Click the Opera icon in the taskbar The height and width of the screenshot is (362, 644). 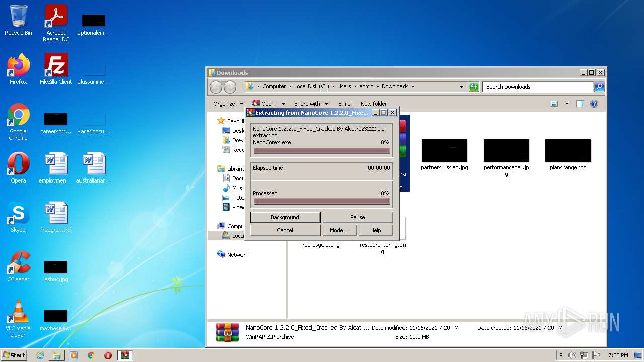(x=108, y=355)
